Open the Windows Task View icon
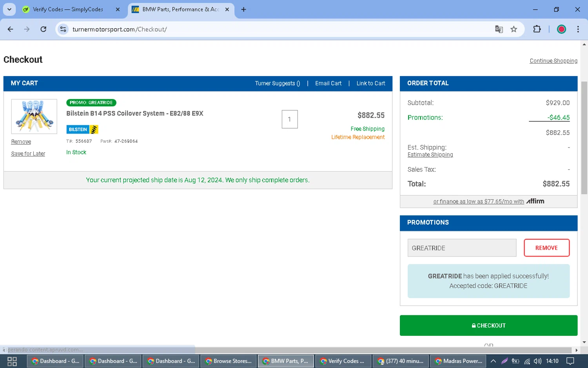Viewport: 588px width, 368px height. 12,361
